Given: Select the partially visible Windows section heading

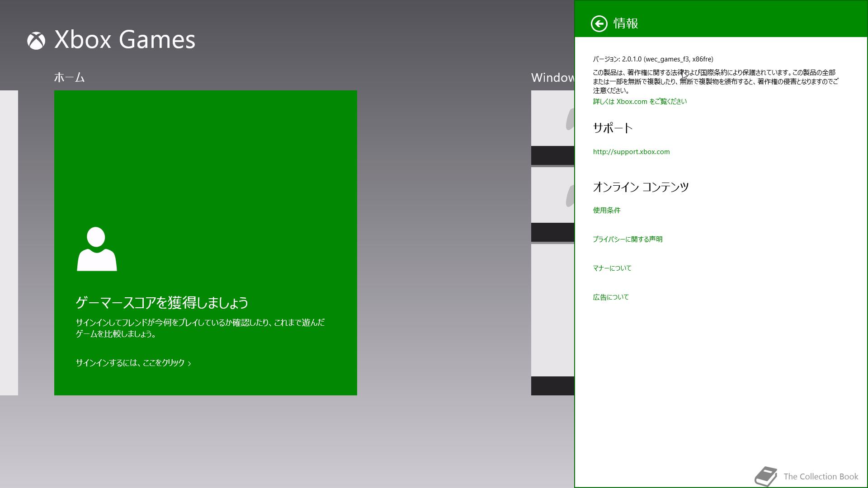Looking at the screenshot, I should pyautogui.click(x=552, y=78).
